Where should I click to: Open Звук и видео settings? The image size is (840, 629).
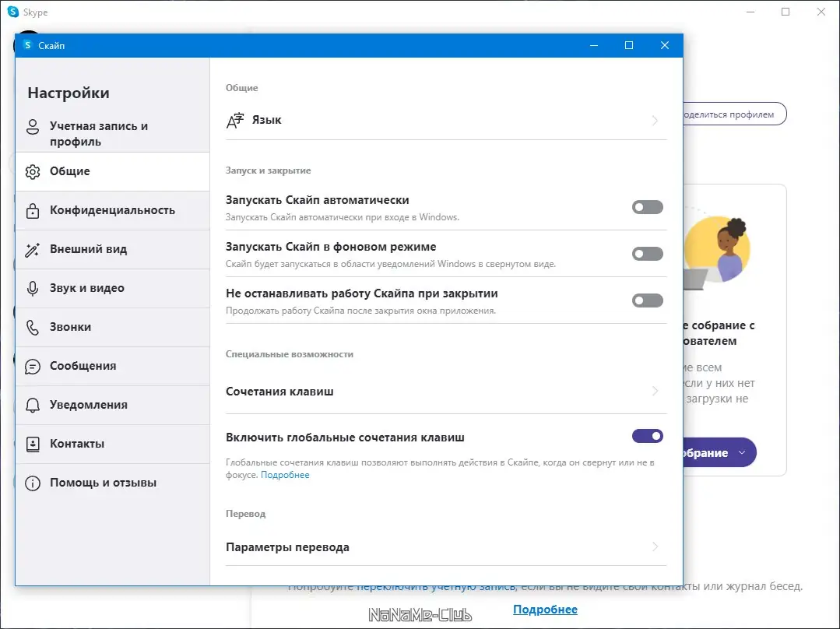[x=113, y=288]
